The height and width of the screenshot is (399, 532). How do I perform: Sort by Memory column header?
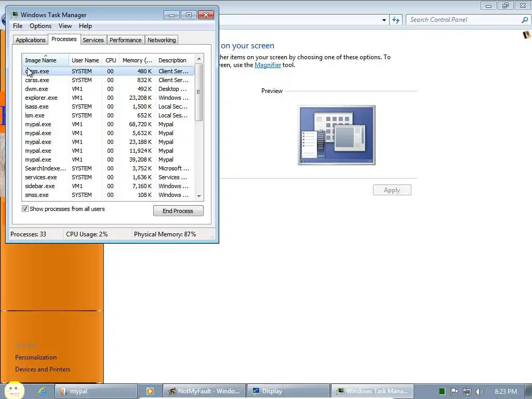pos(137,60)
